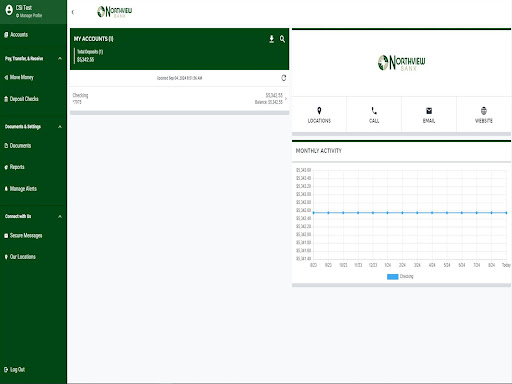Expand Checking account details chevron
The width and height of the screenshot is (512, 384).
coord(286,99)
